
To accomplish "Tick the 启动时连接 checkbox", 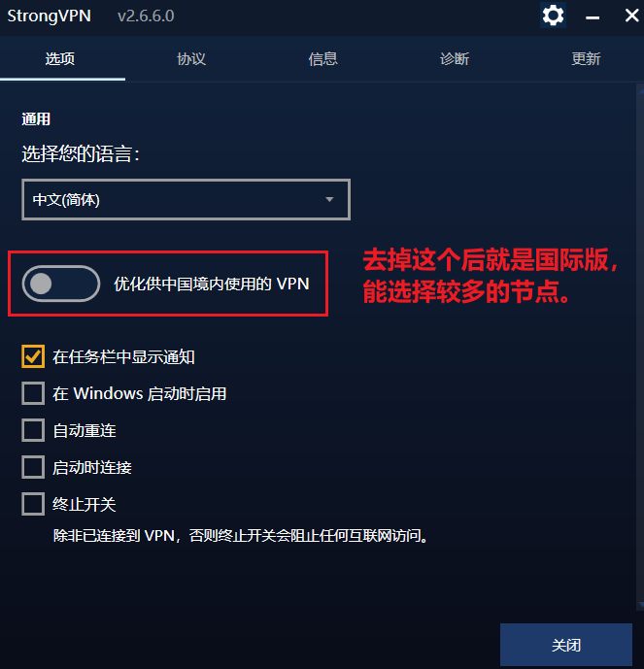I will pyautogui.click(x=33, y=467).
